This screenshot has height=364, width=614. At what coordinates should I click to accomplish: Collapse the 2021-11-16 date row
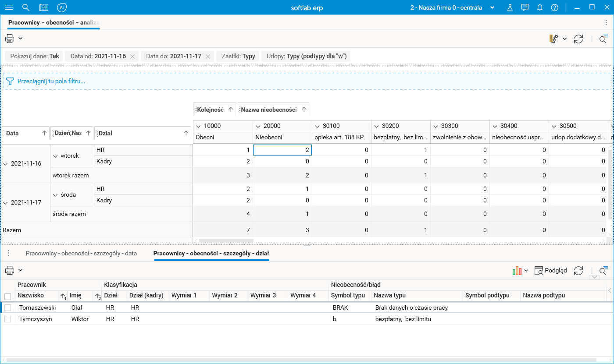[6, 164]
